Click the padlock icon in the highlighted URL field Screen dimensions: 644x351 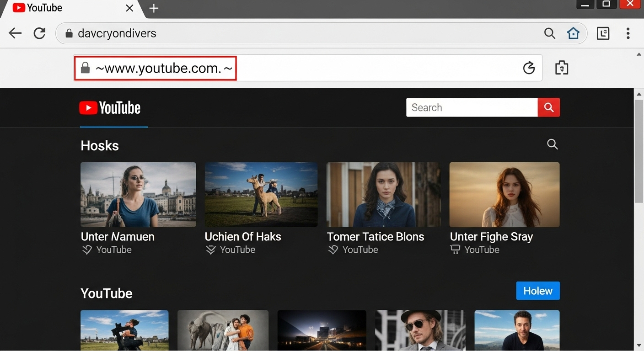click(85, 68)
